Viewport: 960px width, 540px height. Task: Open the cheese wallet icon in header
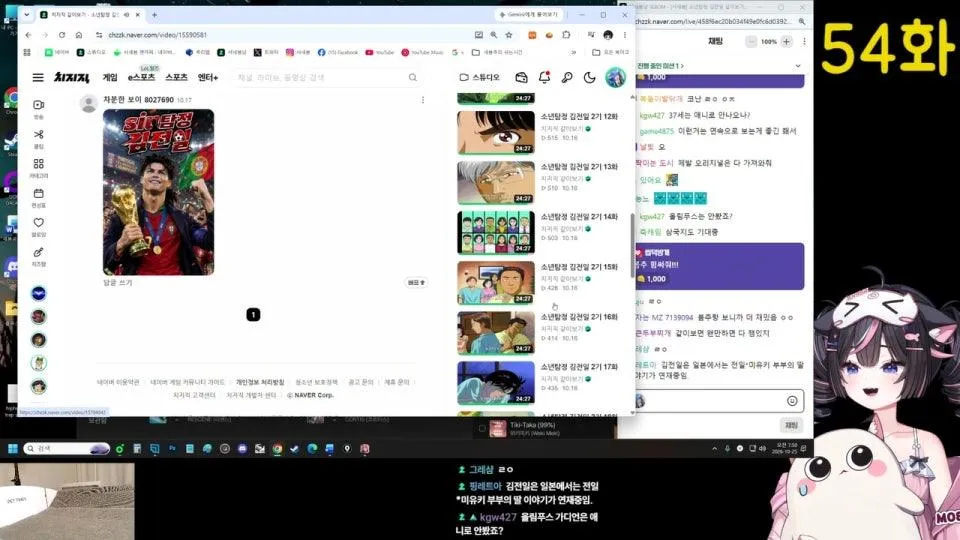(x=521, y=78)
